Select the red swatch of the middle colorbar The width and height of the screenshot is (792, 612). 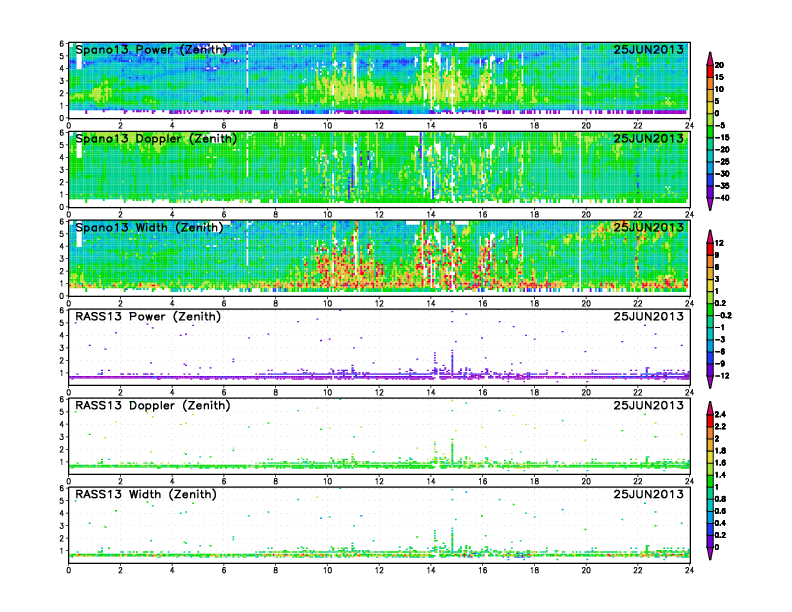click(710, 249)
